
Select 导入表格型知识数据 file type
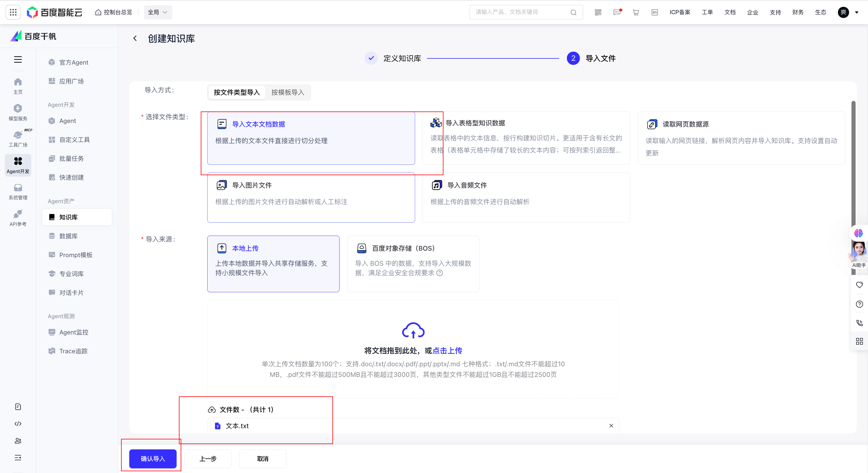[526, 138]
